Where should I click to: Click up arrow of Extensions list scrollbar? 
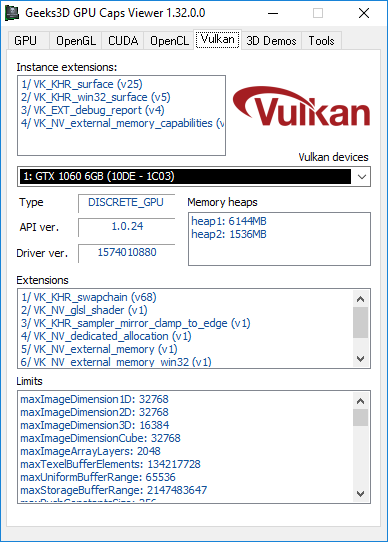(x=360, y=299)
